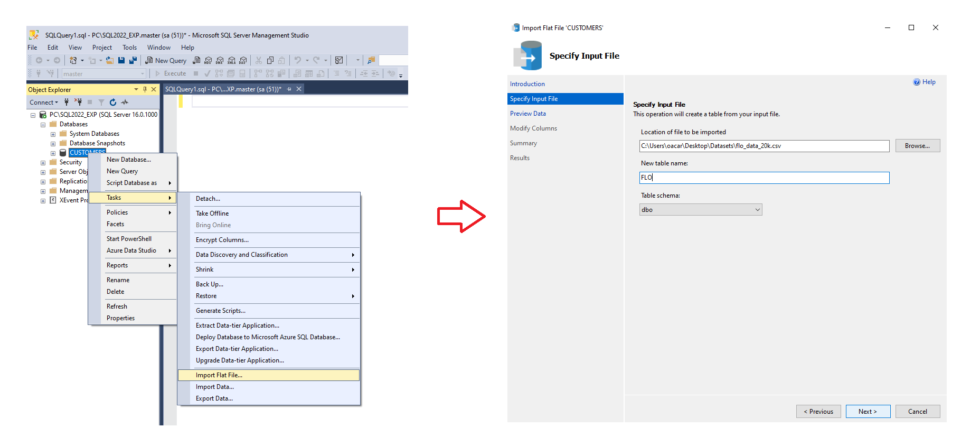Pin the Object Explorer panel
This screenshot has height=446, width=980.
click(145, 89)
